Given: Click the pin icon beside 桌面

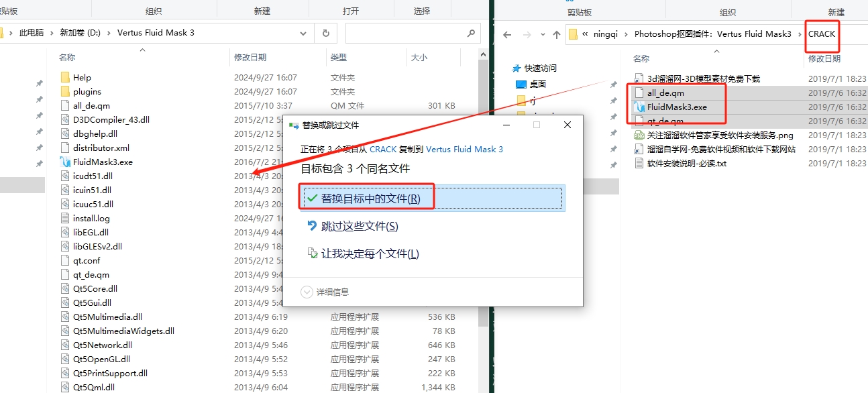Looking at the screenshot, I should coord(613,85).
